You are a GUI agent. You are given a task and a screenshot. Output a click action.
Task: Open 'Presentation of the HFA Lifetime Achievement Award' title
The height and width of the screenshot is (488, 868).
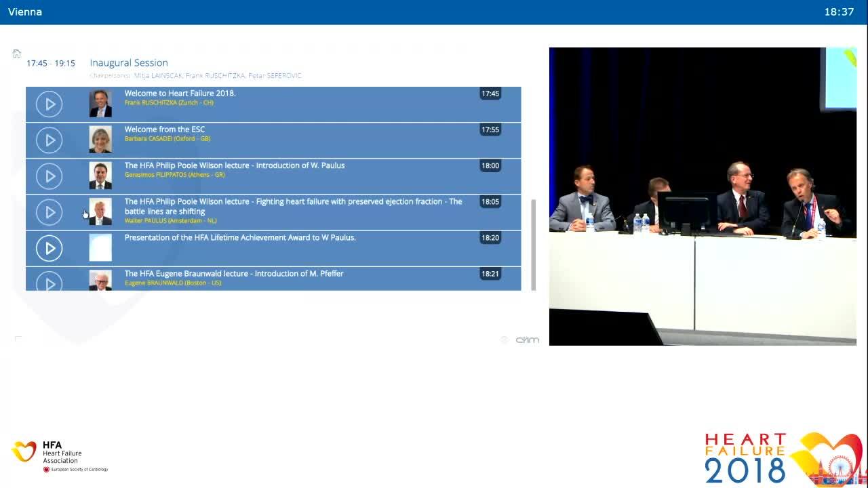[x=240, y=237]
